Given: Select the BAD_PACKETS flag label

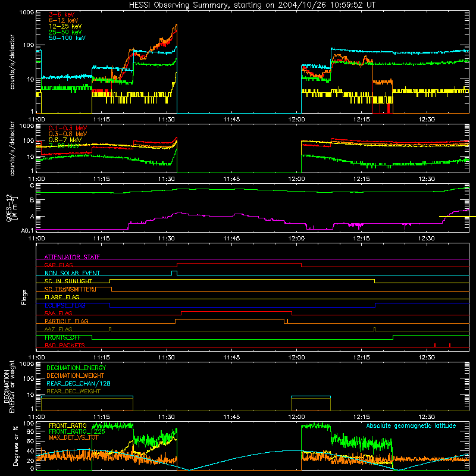Looking at the screenshot, I should coord(65,345).
